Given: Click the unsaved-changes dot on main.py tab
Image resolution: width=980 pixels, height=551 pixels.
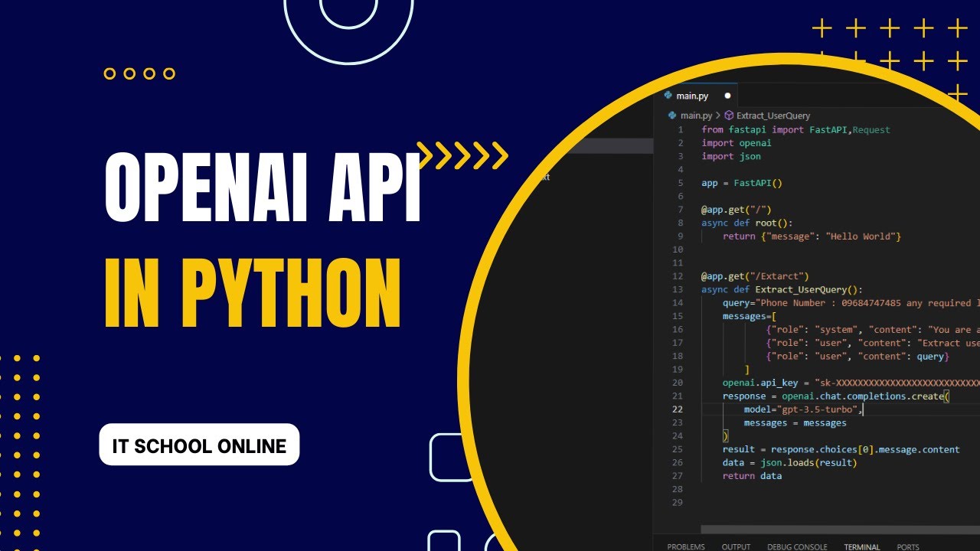Looking at the screenshot, I should (x=727, y=96).
